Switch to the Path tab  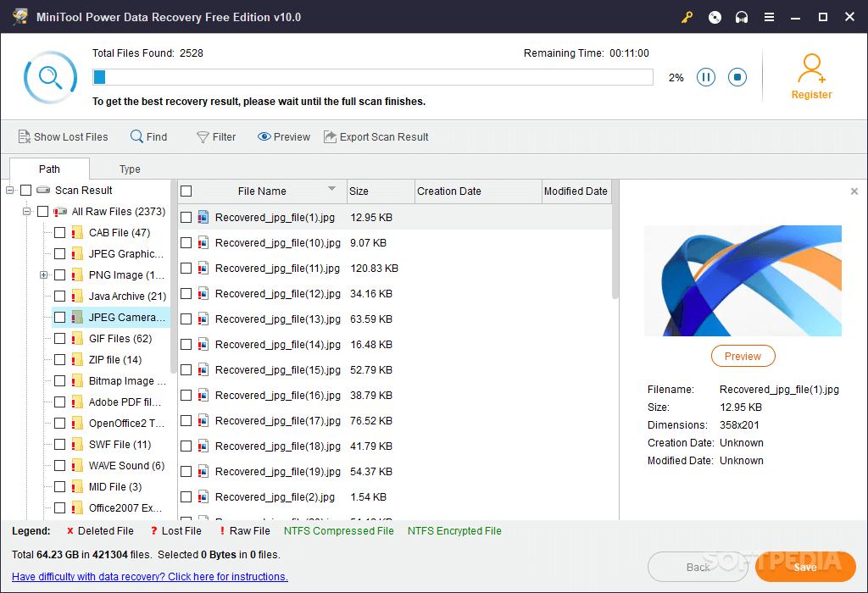tap(49, 169)
